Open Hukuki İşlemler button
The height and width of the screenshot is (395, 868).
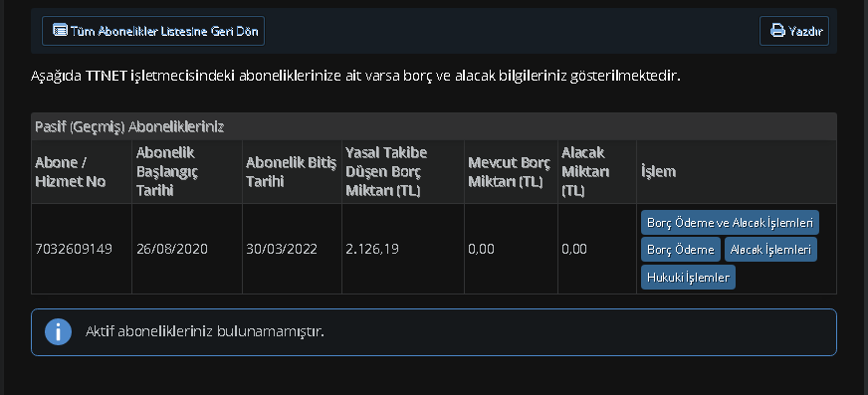(x=688, y=278)
